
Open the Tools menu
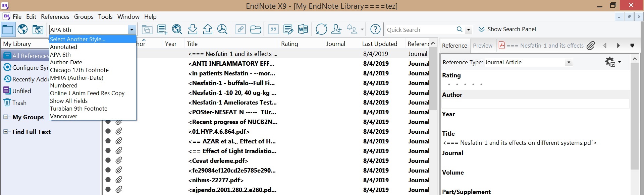pyautogui.click(x=105, y=16)
